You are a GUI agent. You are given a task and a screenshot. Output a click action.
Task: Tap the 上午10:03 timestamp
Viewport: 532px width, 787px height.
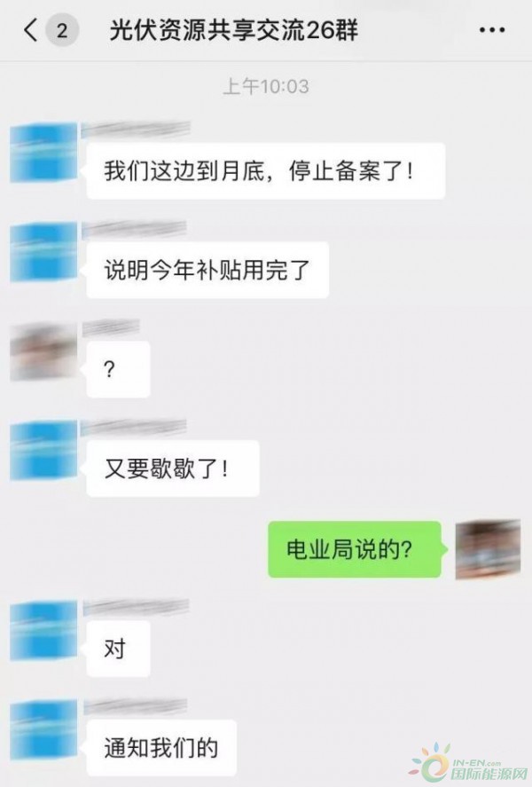coord(266,86)
